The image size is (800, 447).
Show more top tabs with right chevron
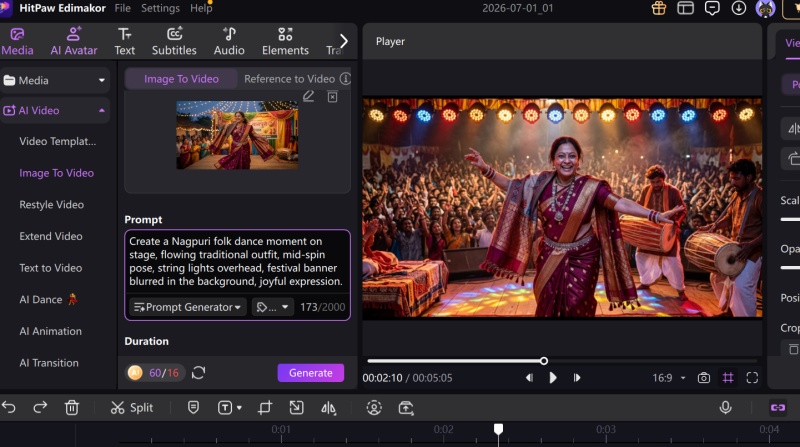click(x=344, y=41)
